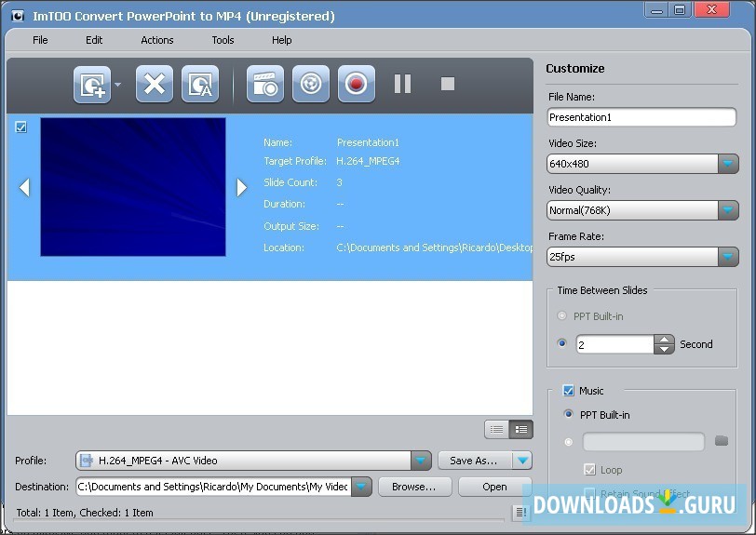Open the File menu
Image resolution: width=756 pixels, height=535 pixels.
click(x=40, y=40)
